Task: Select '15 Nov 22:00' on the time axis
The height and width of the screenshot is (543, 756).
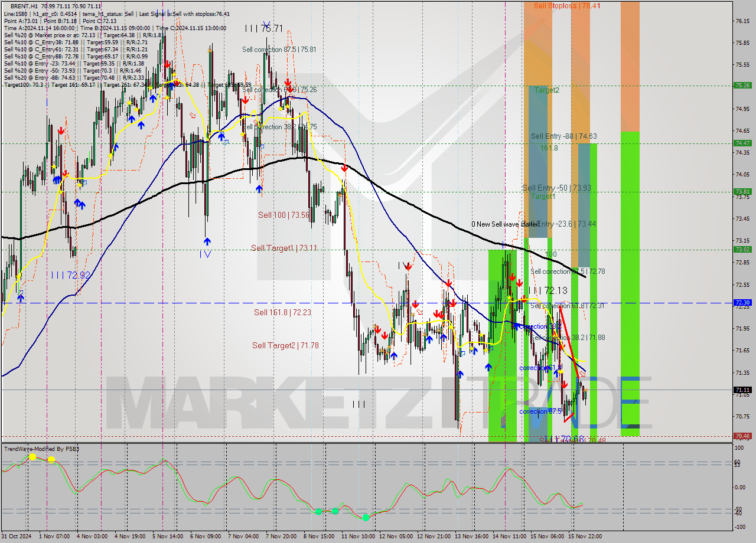Action: pos(585,537)
